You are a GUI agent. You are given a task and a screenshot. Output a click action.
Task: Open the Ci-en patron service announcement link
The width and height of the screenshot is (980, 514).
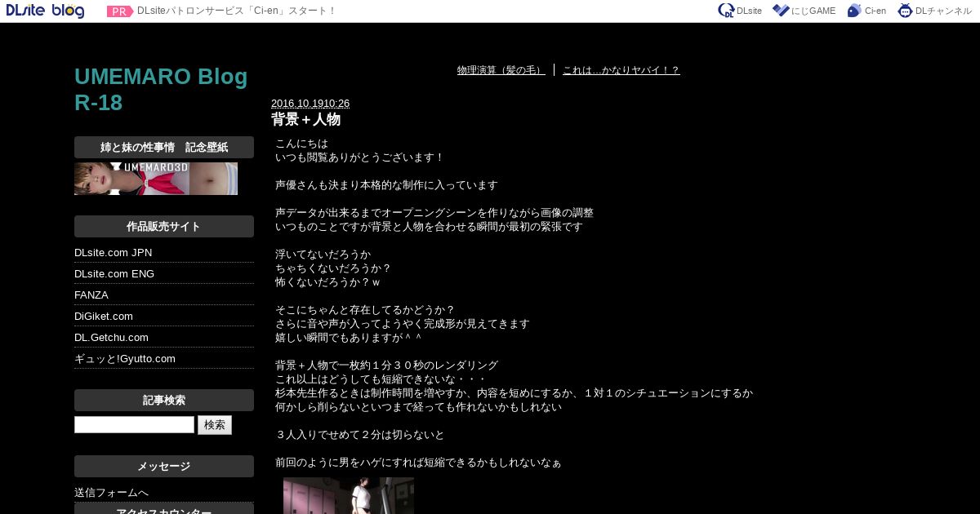pyautogui.click(x=236, y=11)
